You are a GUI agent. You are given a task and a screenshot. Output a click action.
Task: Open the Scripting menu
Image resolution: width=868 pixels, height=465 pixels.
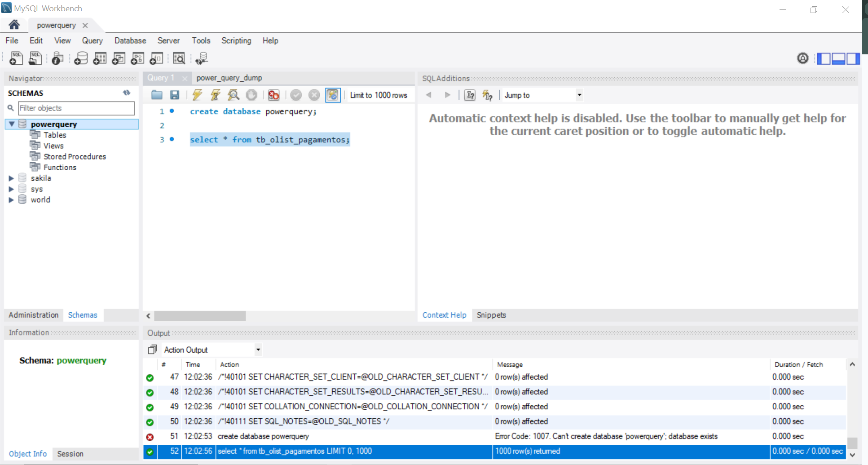(x=236, y=40)
